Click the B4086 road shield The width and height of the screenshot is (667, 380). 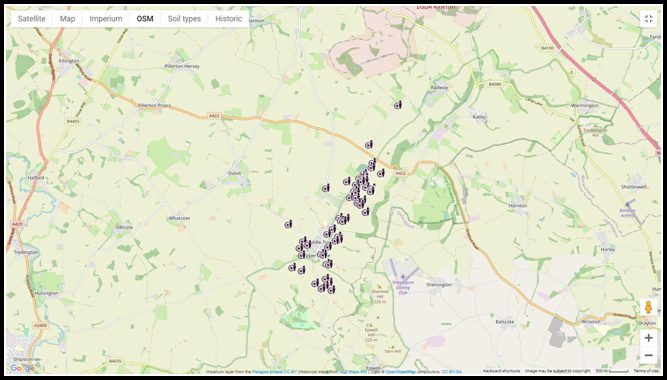coord(495,84)
